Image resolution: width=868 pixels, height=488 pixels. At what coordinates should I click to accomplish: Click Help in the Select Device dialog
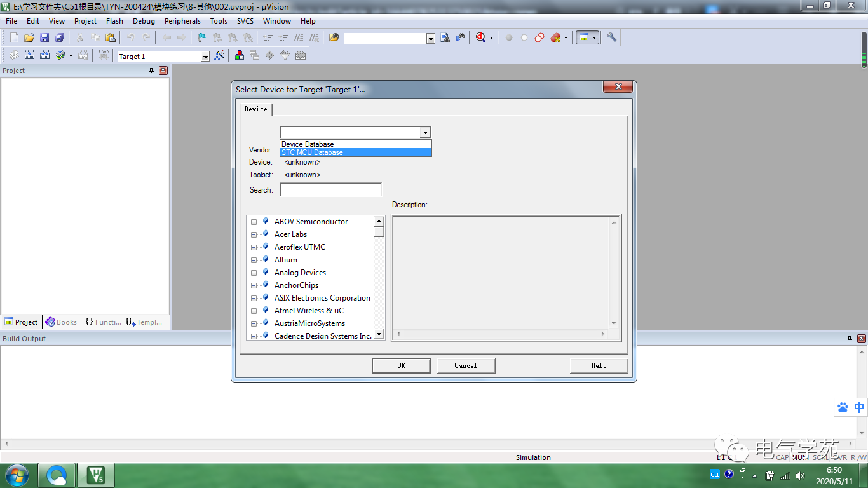(x=599, y=365)
